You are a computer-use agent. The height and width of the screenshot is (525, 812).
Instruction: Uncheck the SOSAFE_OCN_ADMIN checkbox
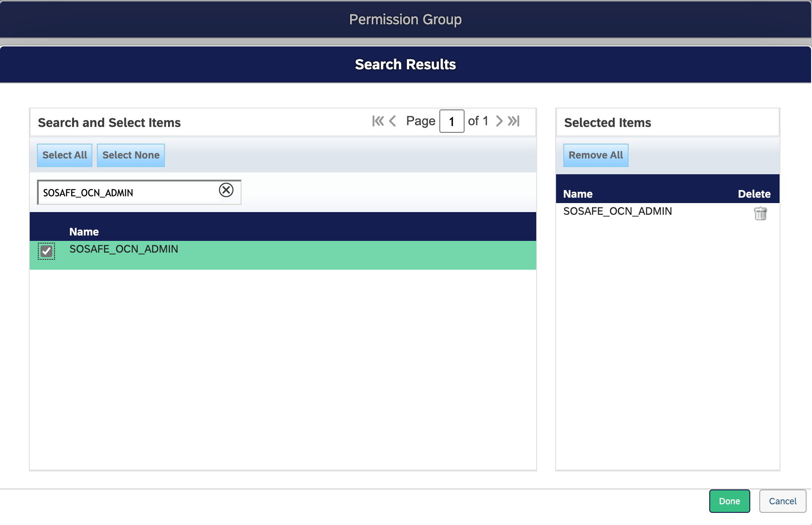[x=46, y=251]
